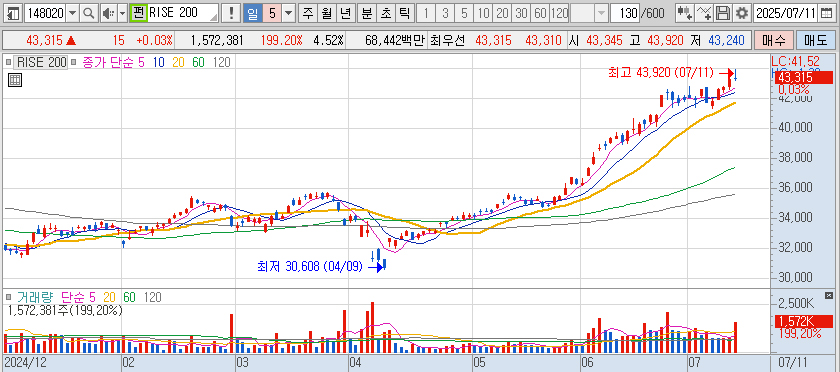Click the stock code field 148020
The width and height of the screenshot is (840, 372).
tap(46, 13)
